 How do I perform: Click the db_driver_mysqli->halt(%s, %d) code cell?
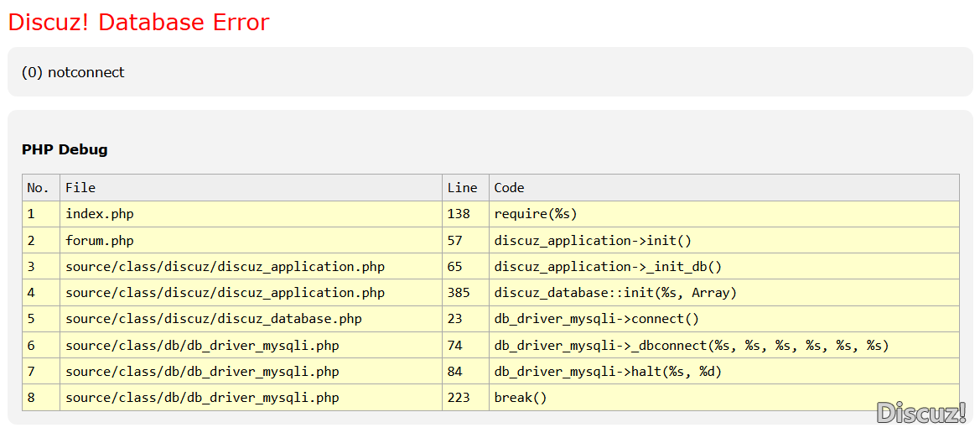(x=608, y=372)
